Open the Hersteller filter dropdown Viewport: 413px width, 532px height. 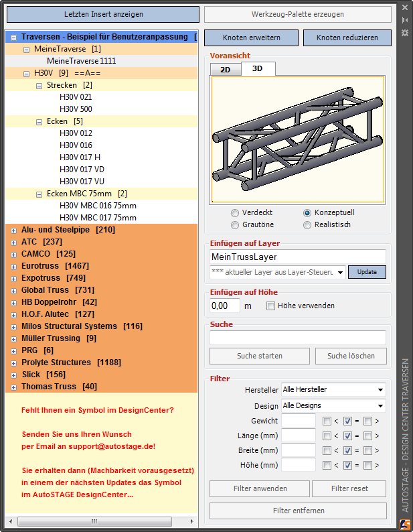[333, 389]
